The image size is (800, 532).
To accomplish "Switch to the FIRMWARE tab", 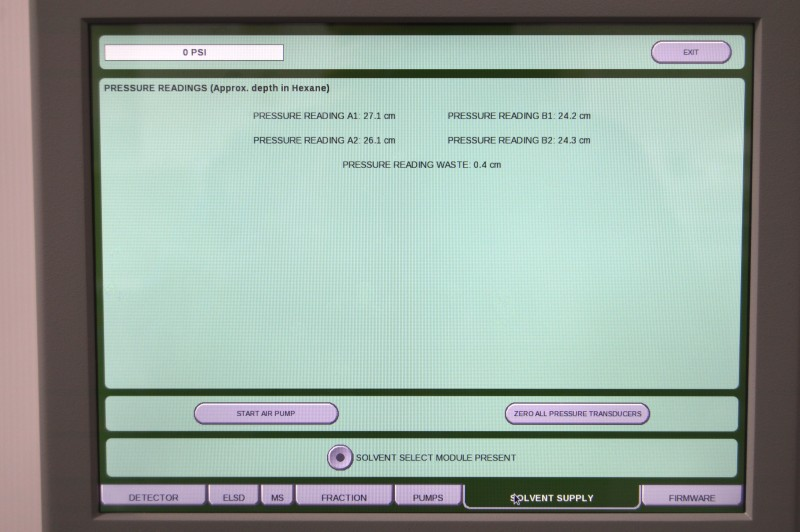I will [x=692, y=497].
